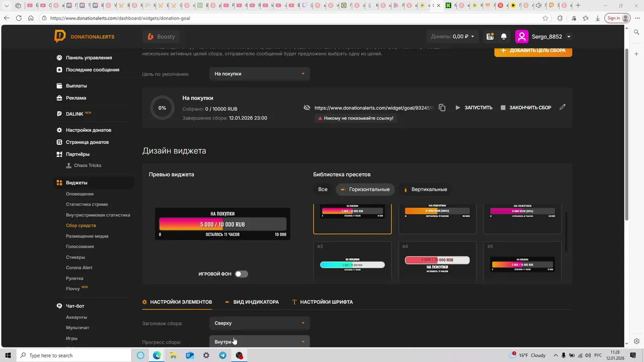Copy the widget goal link
This screenshot has height=362, width=644.
442,108
